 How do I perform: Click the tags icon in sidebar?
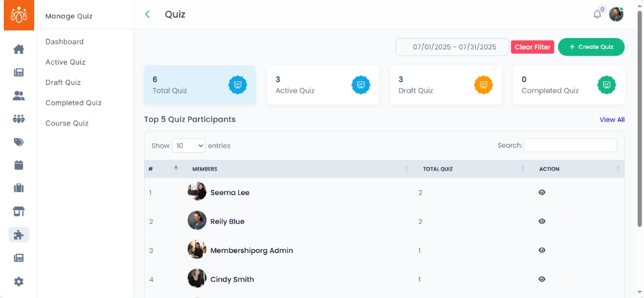pos(19,142)
